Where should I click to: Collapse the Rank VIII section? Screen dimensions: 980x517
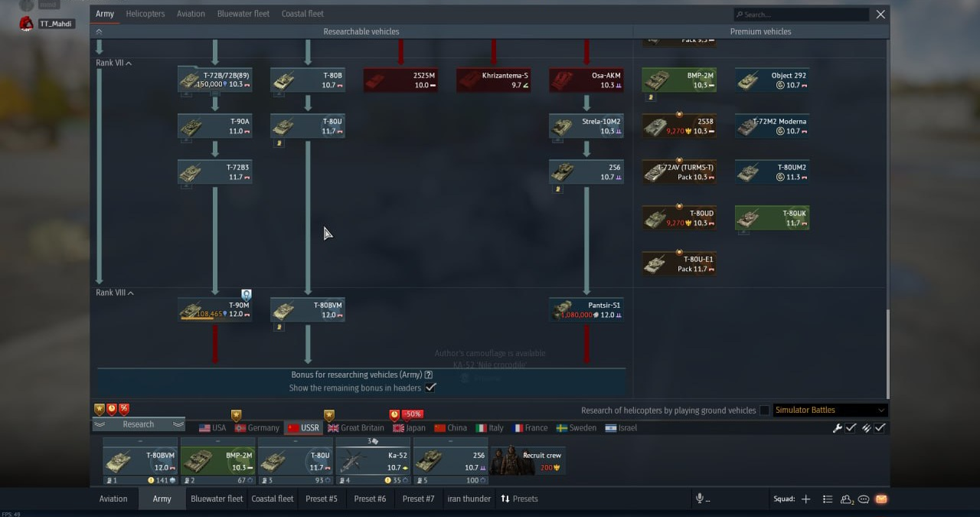(115, 293)
